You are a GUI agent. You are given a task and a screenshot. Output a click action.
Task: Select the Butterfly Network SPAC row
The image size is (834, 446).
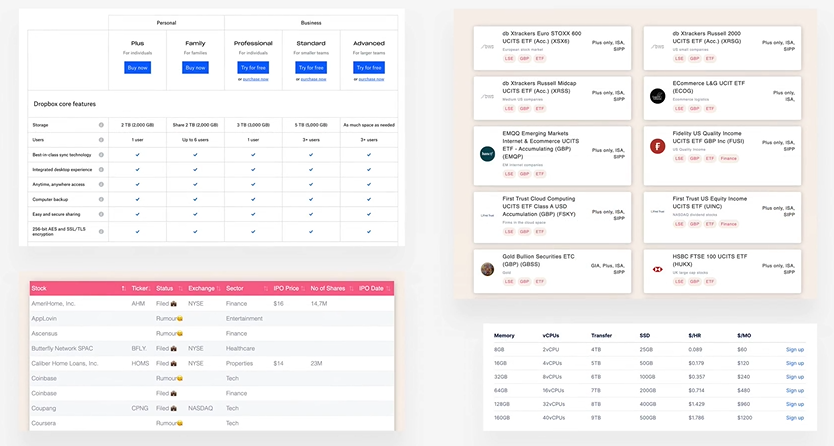point(212,348)
